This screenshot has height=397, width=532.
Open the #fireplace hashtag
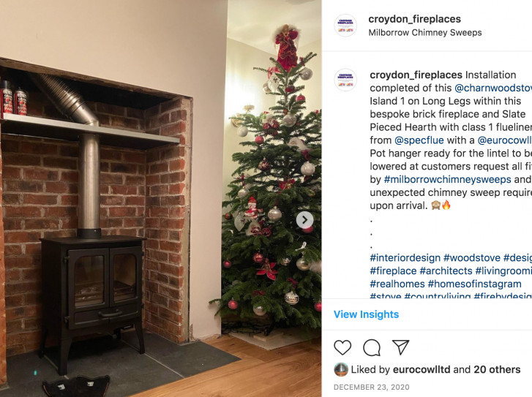[x=393, y=271]
